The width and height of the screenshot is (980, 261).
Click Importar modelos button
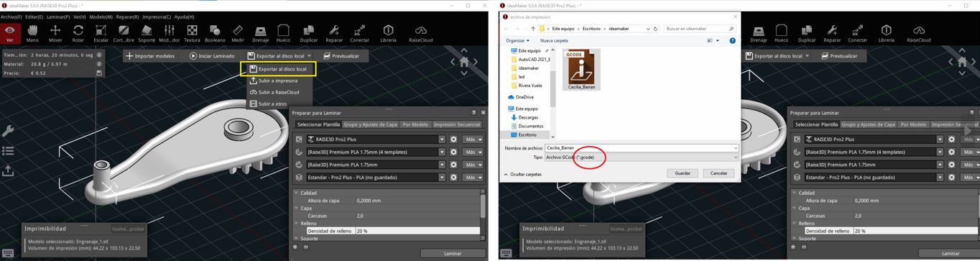[150, 55]
